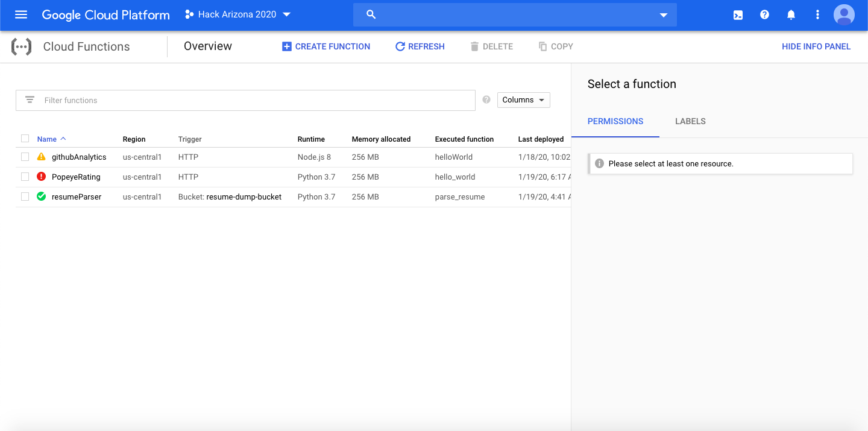
Task: Click 'Please select at least one resource' message
Action: 671,164
